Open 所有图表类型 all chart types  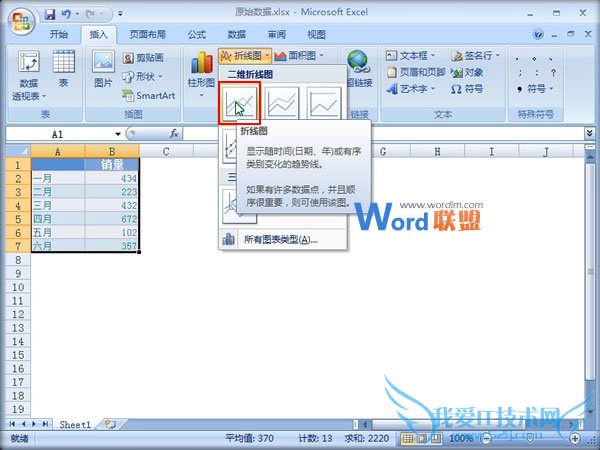(283, 240)
